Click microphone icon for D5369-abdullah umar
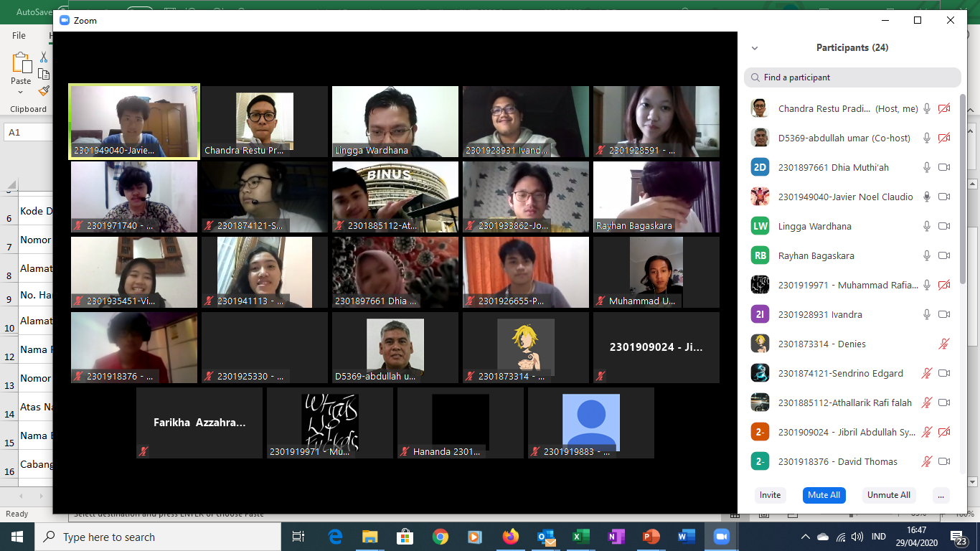The image size is (980, 551). [x=927, y=138]
